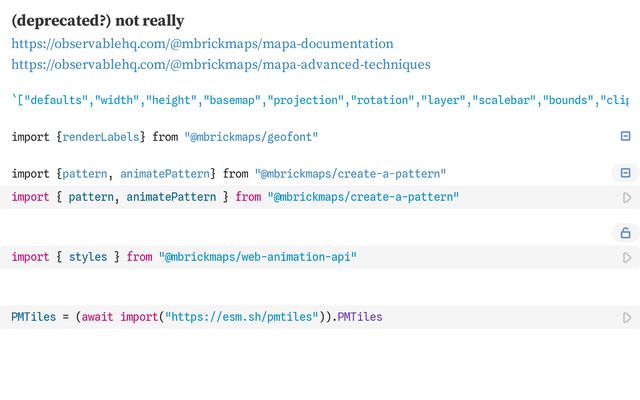640x400 pixels.
Task: Click the renderLabels import name
Action: (101, 137)
